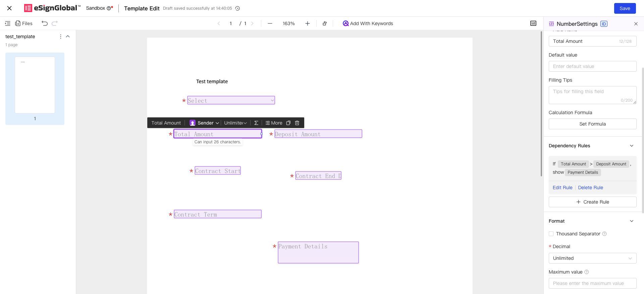Open the field list panel icon
This screenshot has height=294, width=644.
pyautogui.click(x=533, y=23)
